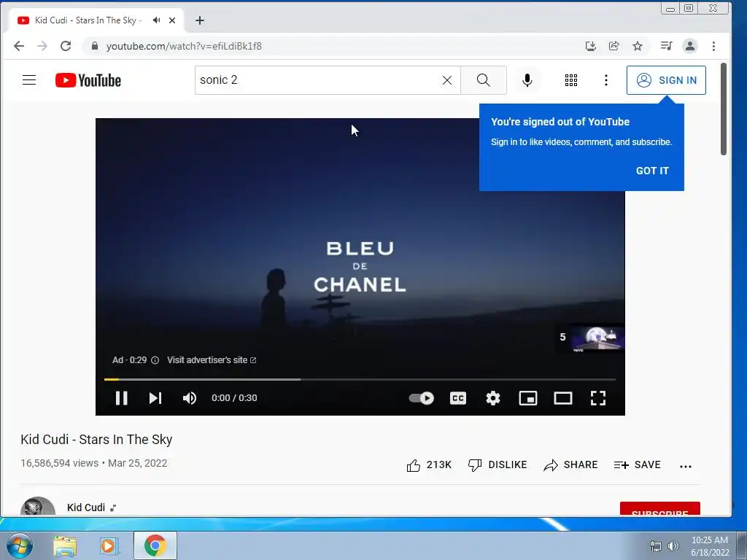The image size is (747, 560).
Task: Go forward in Chrome
Action: (x=42, y=46)
